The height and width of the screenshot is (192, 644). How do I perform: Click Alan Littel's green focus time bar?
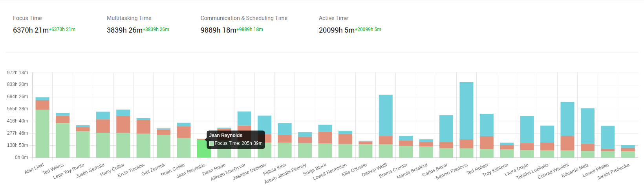pos(42,133)
